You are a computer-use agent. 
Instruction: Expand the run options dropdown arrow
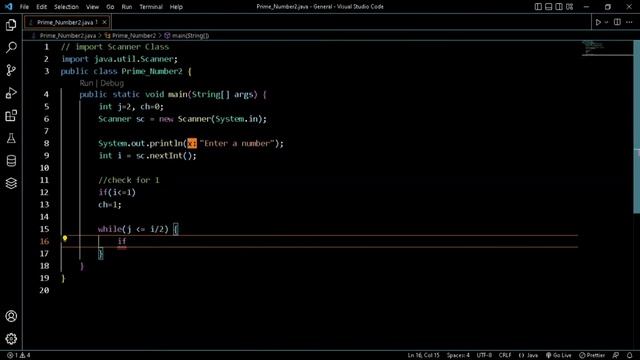(607, 22)
